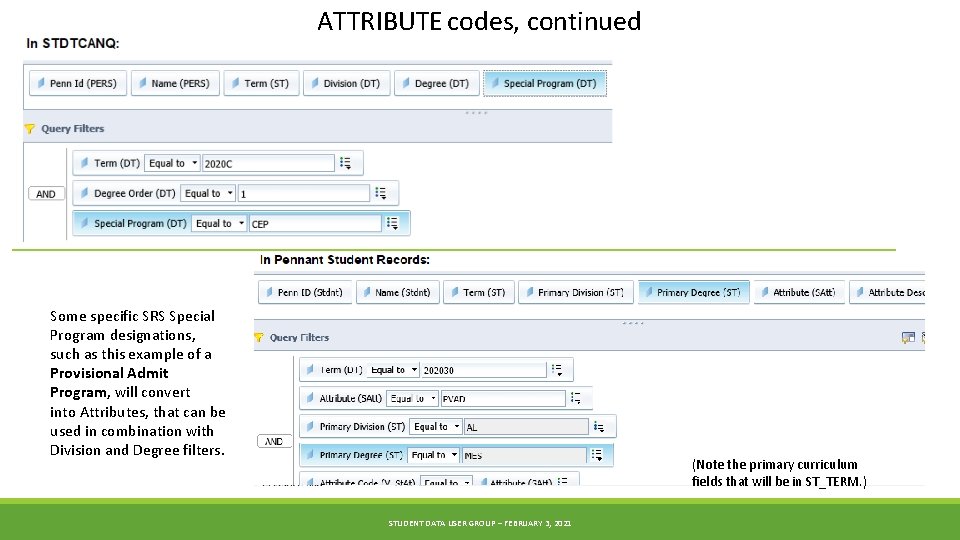Click the 'Provisional Admit Program' bold text

(109, 383)
